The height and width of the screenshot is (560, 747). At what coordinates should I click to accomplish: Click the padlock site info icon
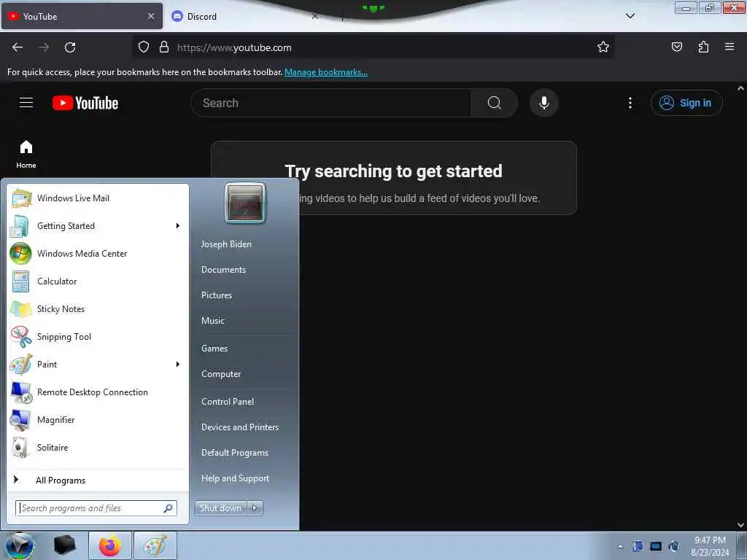164,47
